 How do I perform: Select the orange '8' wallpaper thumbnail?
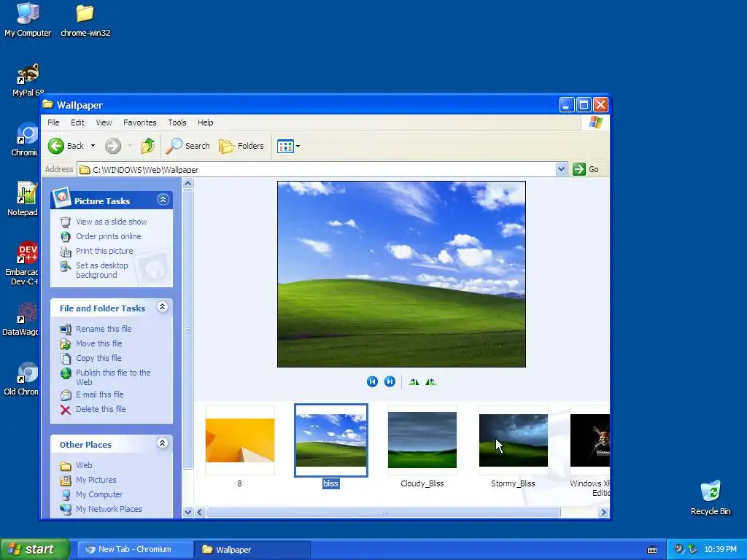coord(239,440)
